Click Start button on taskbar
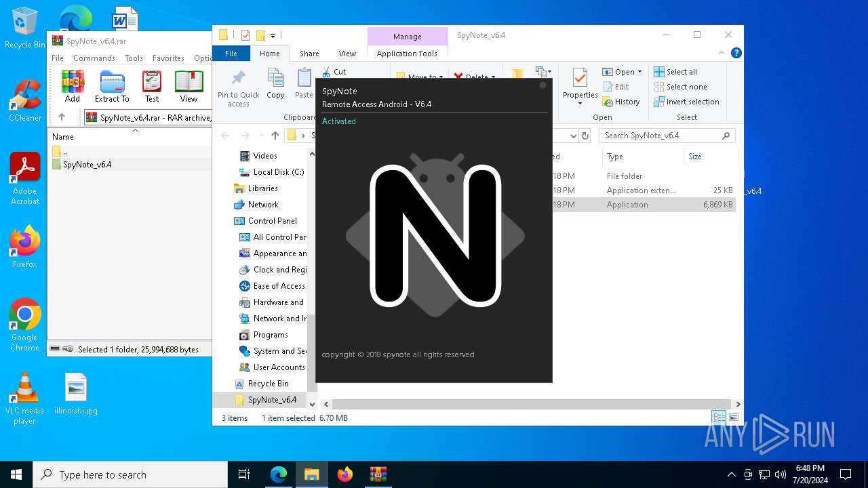This screenshot has height=488, width=868. (x=16, y=474)
